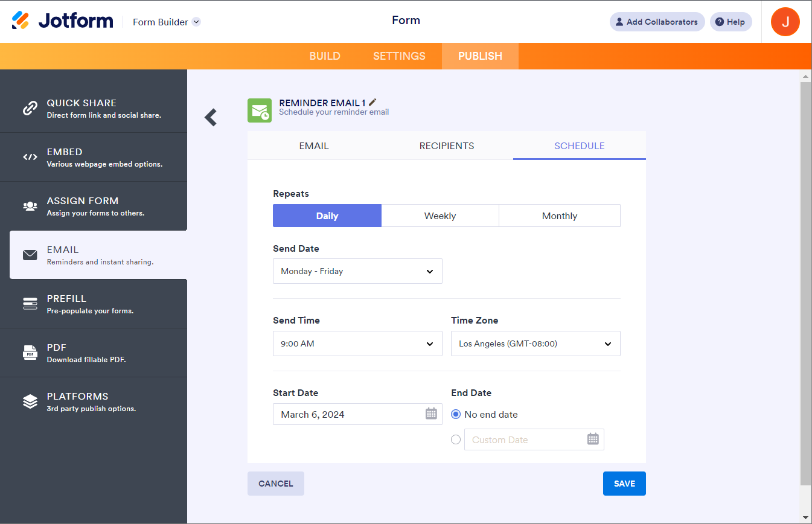Viewport: 812px width, 524px height.
Task: Open PDF download section icon
Action: 30,353
